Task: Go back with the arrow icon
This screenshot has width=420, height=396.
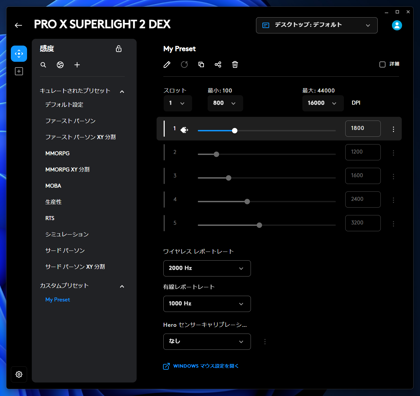Action: (18, 25)
